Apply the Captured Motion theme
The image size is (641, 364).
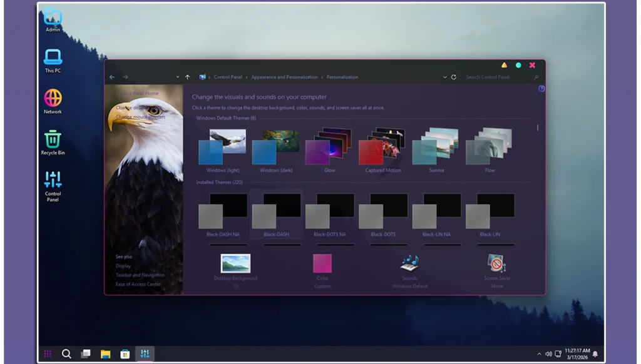(x=383, y=147)
